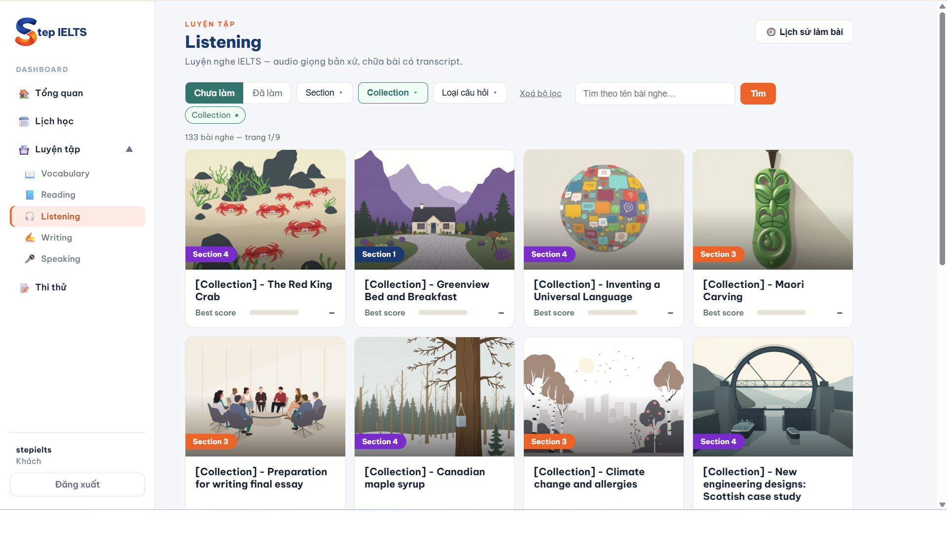This screenshot has width=947, height=560.
Task: Open Tổng quan via house icon
Action: [x=24, y=94]
